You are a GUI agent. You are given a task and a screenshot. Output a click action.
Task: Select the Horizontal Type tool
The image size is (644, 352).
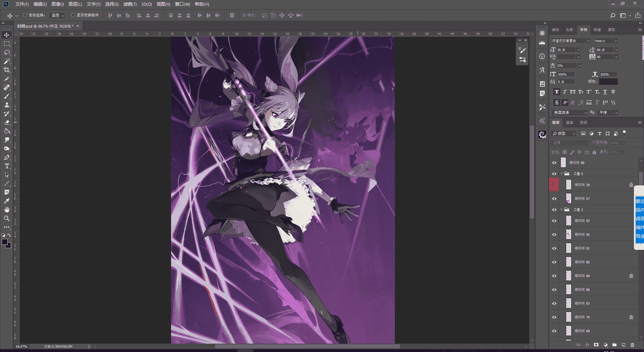(7, 166)
